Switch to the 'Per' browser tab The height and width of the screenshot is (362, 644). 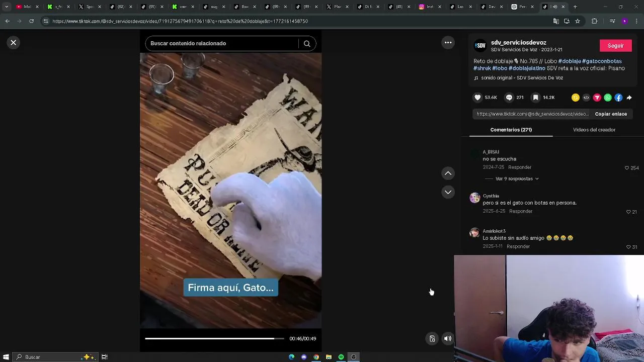click(x=522, y=7)
